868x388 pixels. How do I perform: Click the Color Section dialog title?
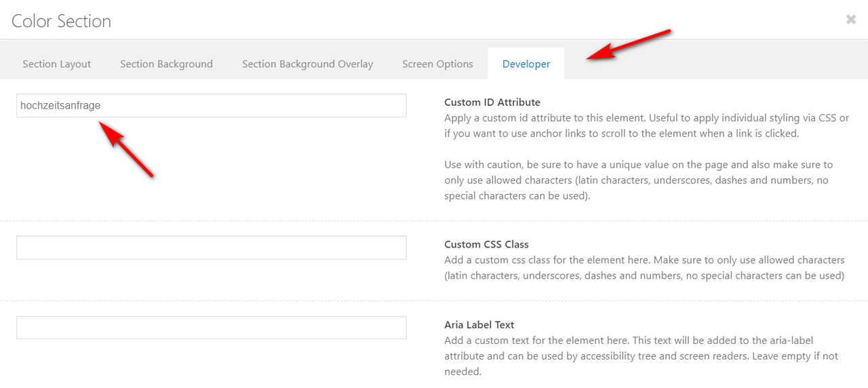point(62,21)
